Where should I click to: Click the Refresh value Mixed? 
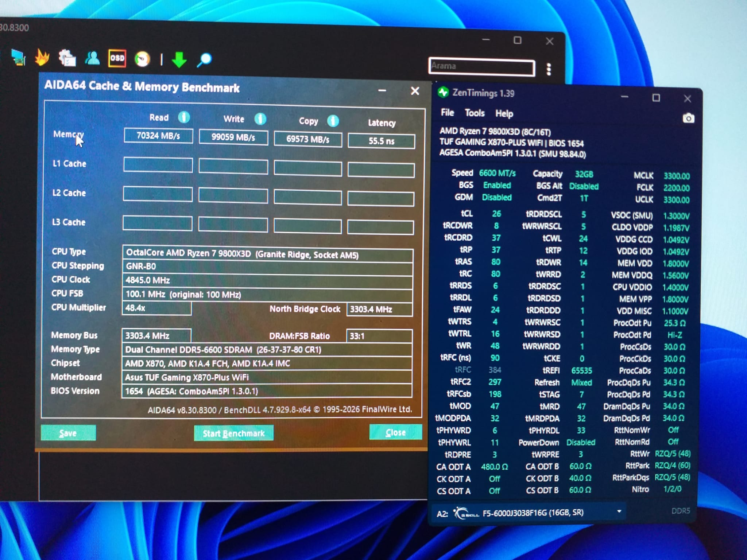(581, 382)
